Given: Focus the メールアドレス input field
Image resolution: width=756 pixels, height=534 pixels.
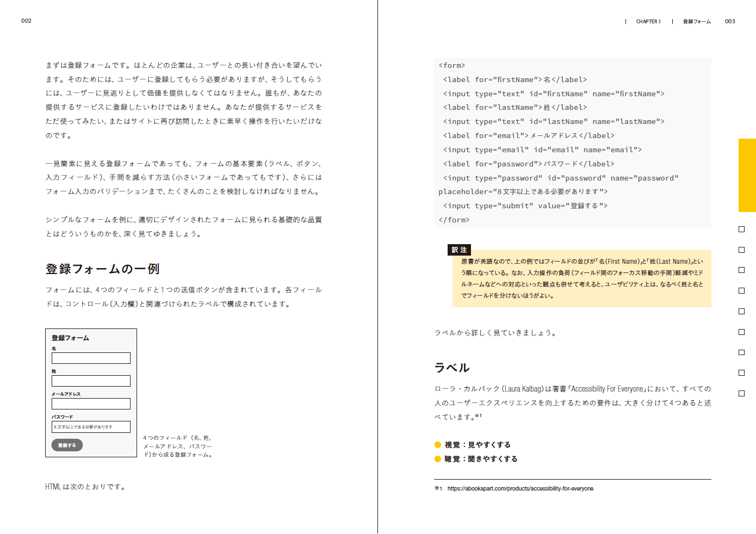Looking at the screenshot, I should 91,403.
